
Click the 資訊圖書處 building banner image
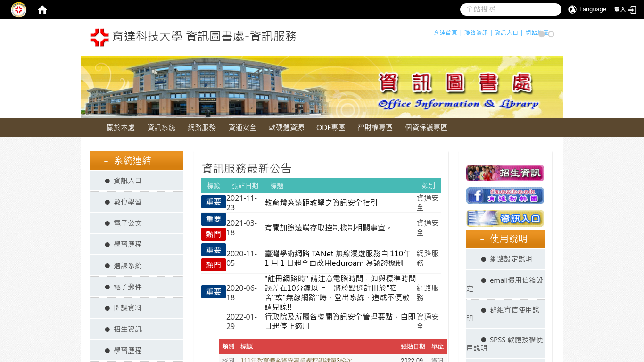(322, 87)
